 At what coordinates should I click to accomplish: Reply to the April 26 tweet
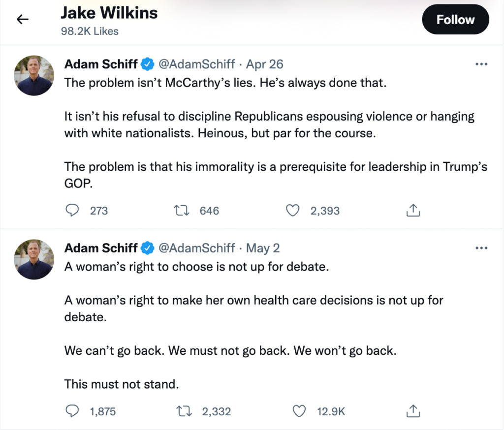[72, 211]
